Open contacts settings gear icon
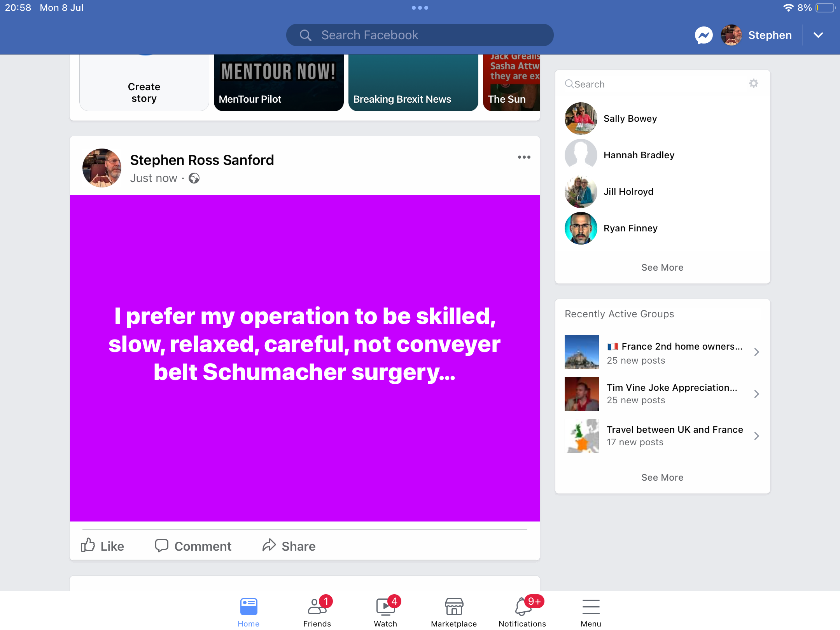This screenshot has height=630, width=840. point(754,83)
